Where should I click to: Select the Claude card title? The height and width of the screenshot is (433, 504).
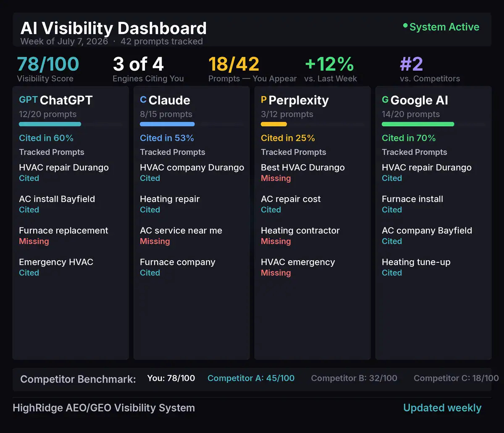point(169,100)
